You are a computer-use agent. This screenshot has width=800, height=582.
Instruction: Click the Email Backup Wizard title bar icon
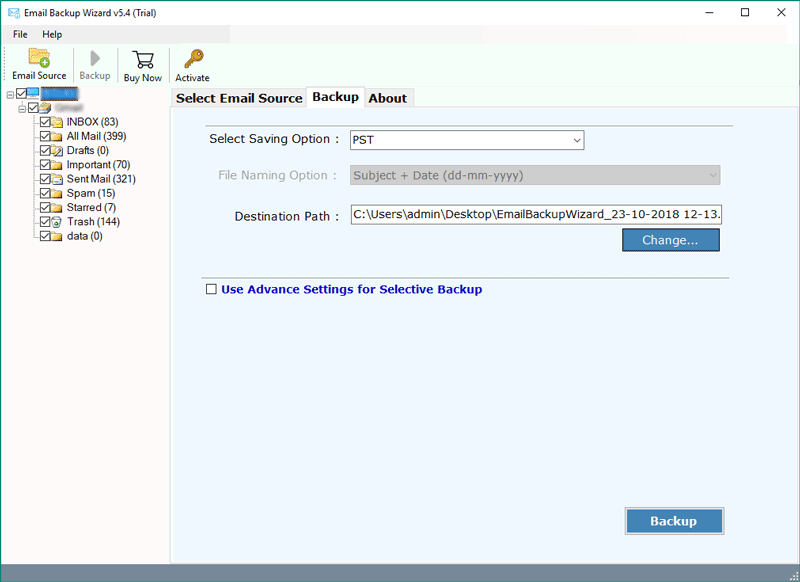[13, 12]
